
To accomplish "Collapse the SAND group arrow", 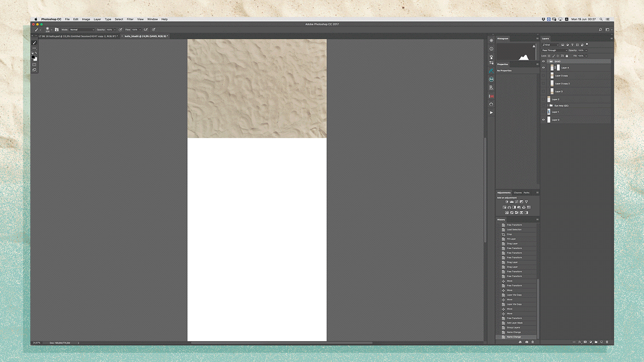I will [x=547, y=61].
